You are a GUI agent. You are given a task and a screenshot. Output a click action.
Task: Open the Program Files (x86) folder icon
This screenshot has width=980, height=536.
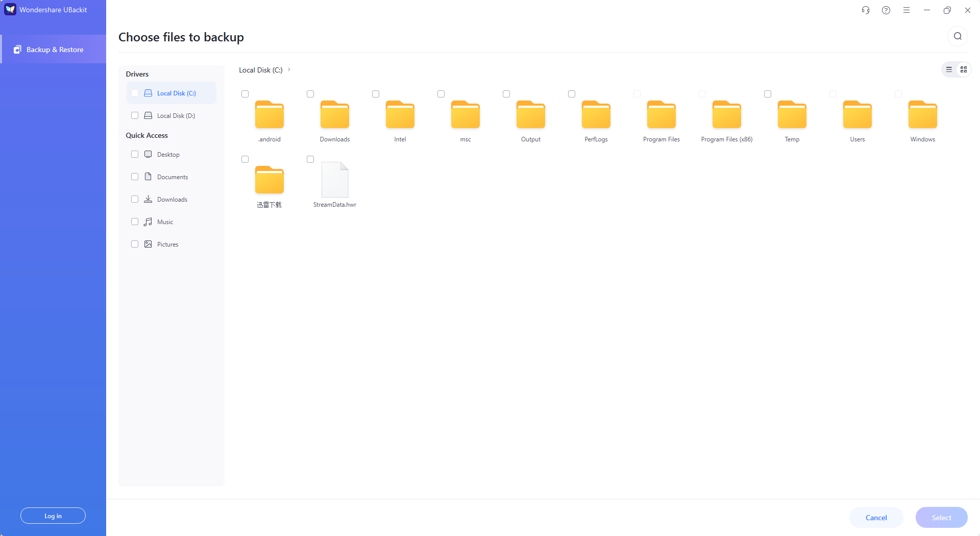[x=727, y=114]
